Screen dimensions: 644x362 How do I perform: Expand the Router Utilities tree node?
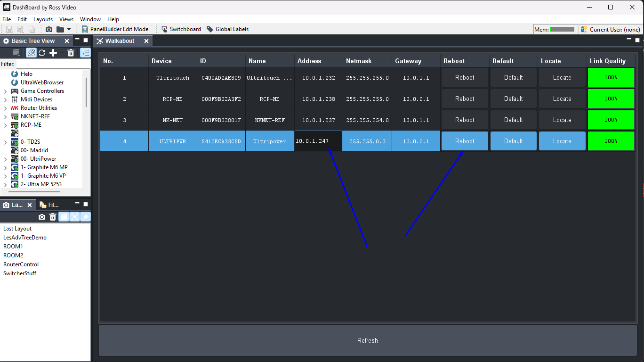(x=5, y=108)
